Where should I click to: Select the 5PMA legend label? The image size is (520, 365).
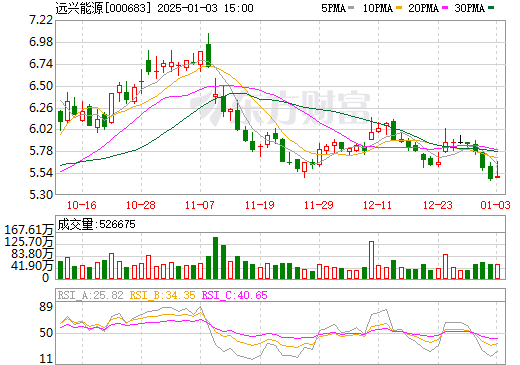coord(333,8)
